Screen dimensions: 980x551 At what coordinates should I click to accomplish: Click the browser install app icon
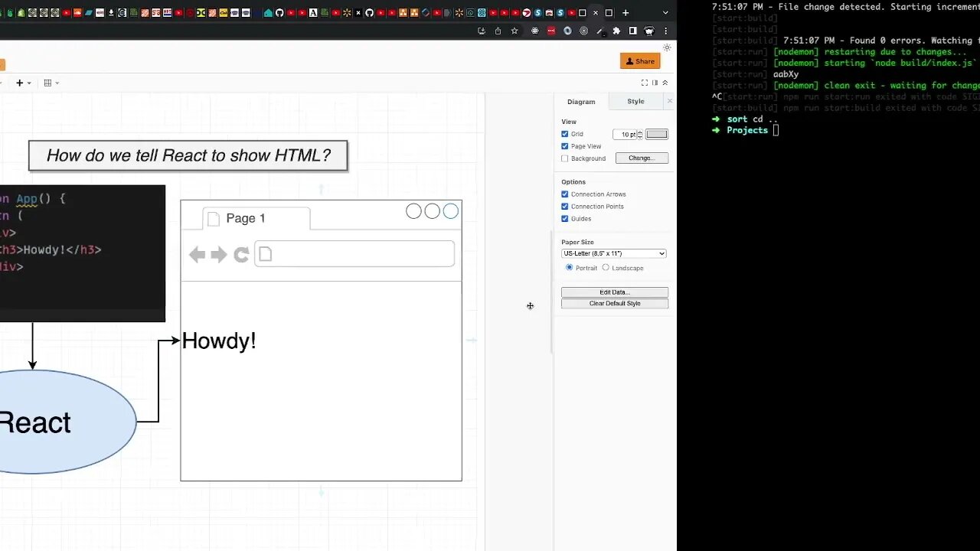(x=482, y=31)
